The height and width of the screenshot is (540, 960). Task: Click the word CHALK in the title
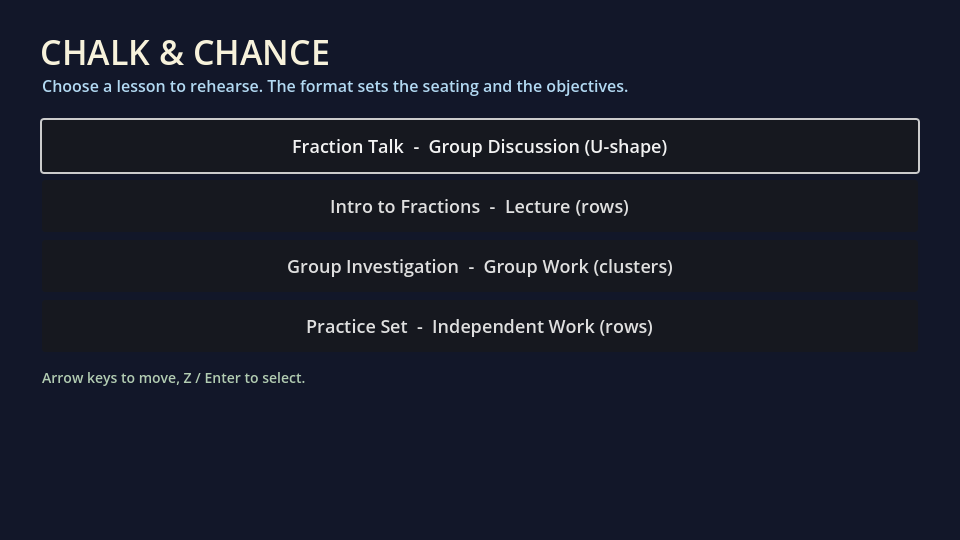tap(96, 53)
